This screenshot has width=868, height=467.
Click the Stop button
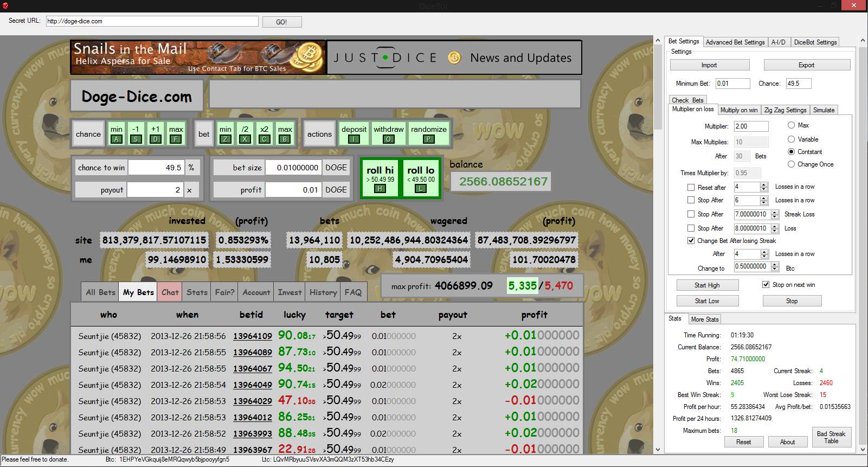[x=792, y=301]
